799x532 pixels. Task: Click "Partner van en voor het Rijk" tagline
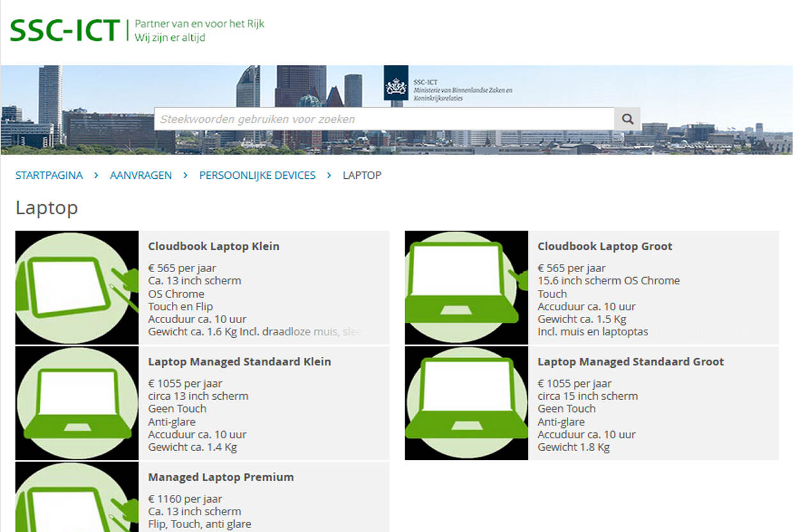199,24
